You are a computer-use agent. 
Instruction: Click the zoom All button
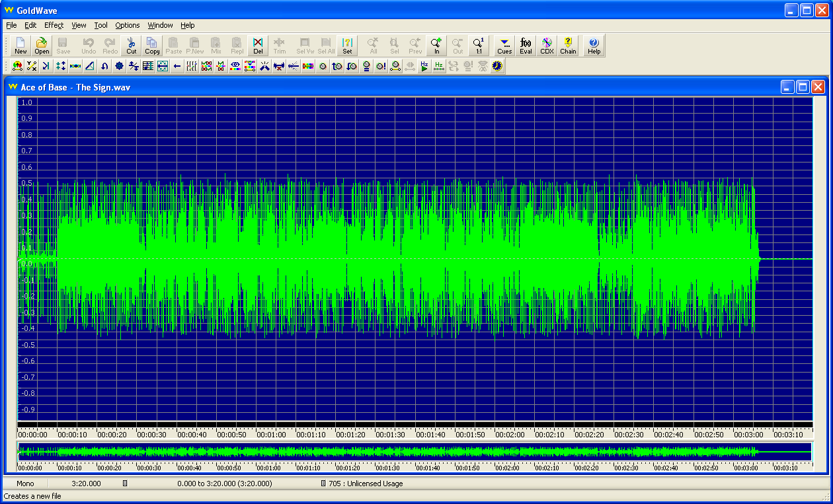[373, 46]
